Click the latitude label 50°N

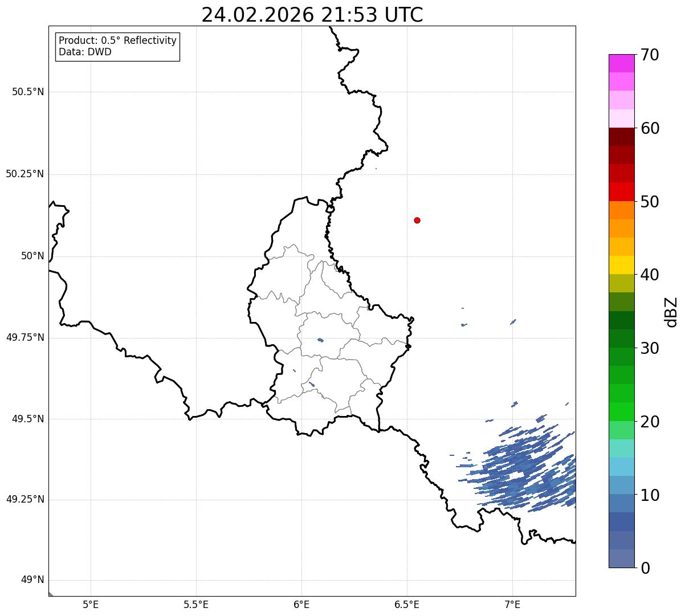click(32, 256)
